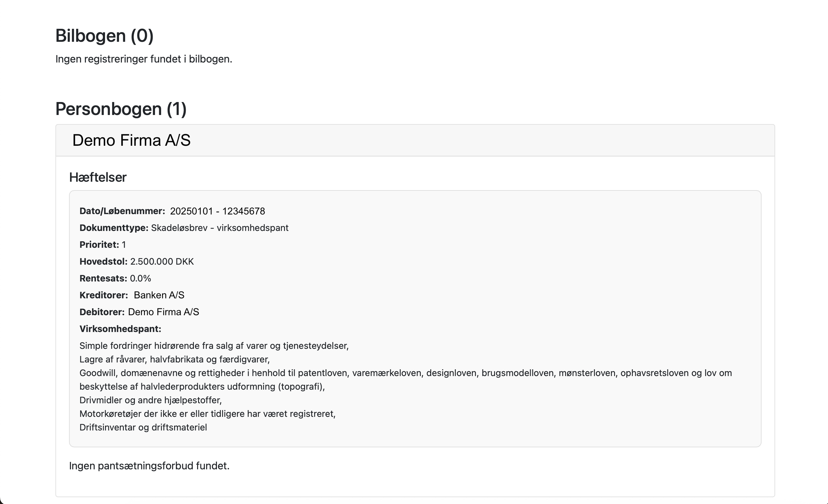Click the Driftsinventar og driftsmateriel line
Image resolution: width=828 pixels, height=504 pixels.
[143, 428]
